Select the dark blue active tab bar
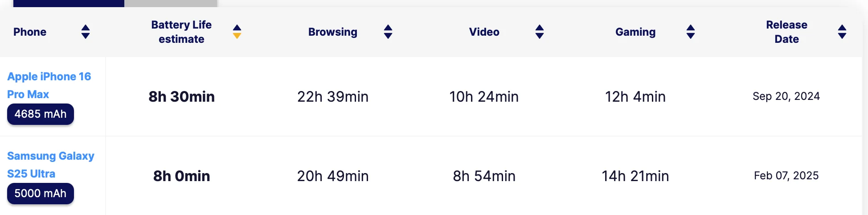The width and height of the screenshot is (868, 215). 69,3
